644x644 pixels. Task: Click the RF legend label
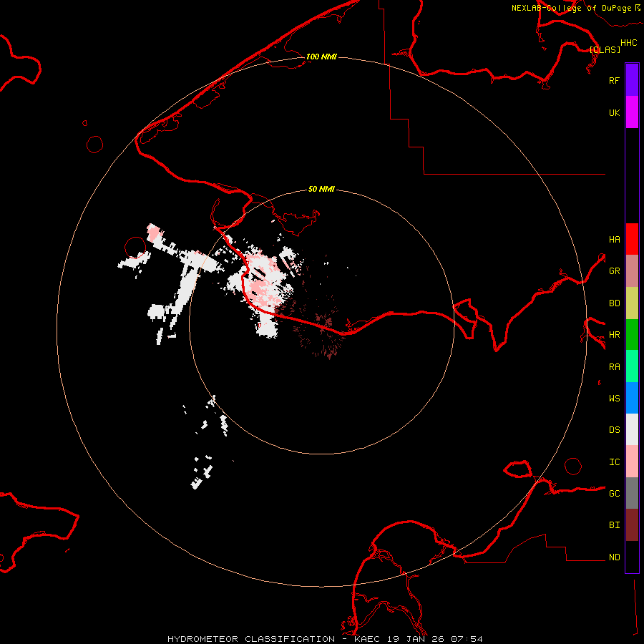point(614,80)
